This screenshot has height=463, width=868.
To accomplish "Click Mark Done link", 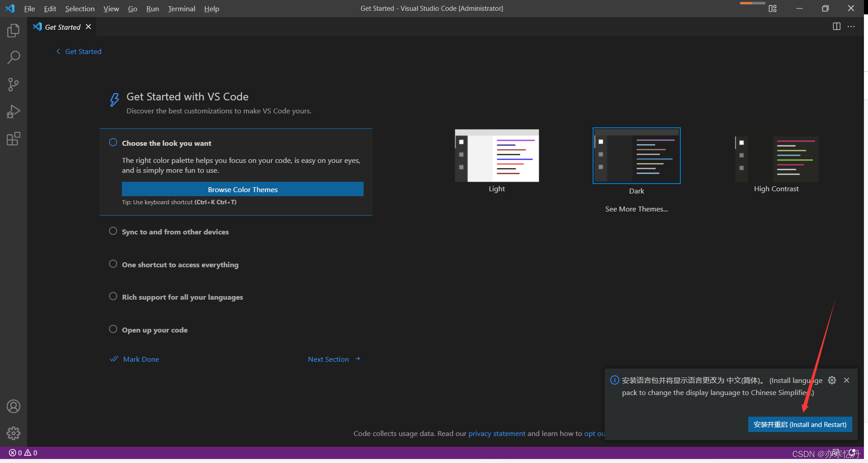I will tap(141, 359).
